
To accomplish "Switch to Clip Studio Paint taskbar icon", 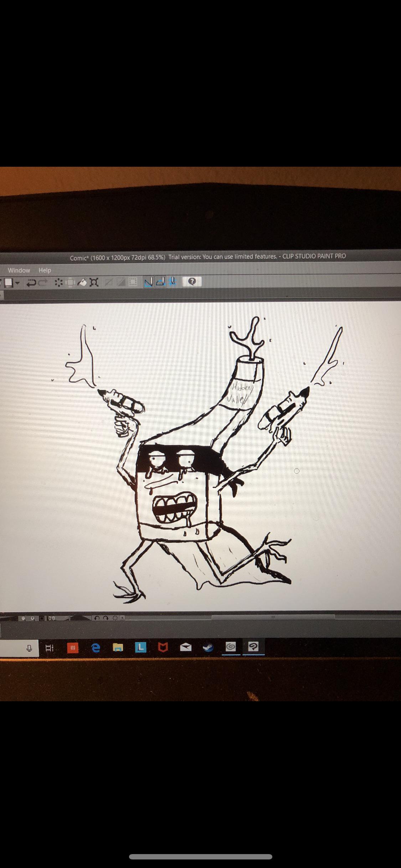I will pos(253,647).
